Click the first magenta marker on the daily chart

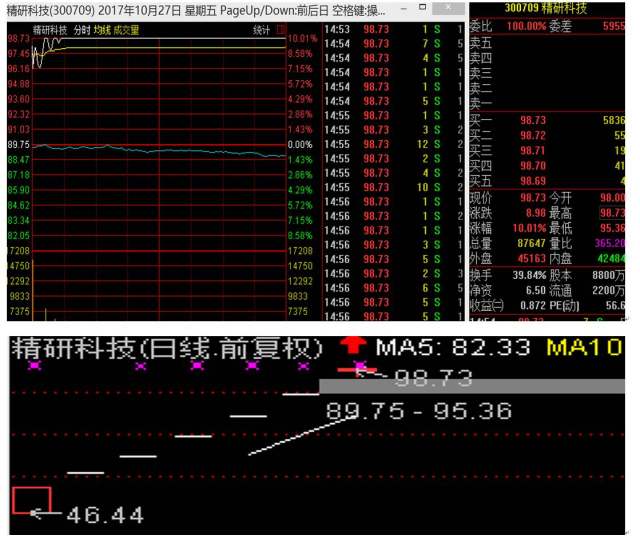(x=37, y=366)
